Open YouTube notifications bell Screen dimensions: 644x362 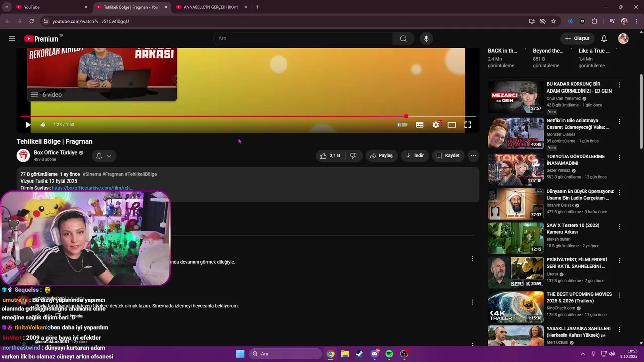click(x=604, y=39)
